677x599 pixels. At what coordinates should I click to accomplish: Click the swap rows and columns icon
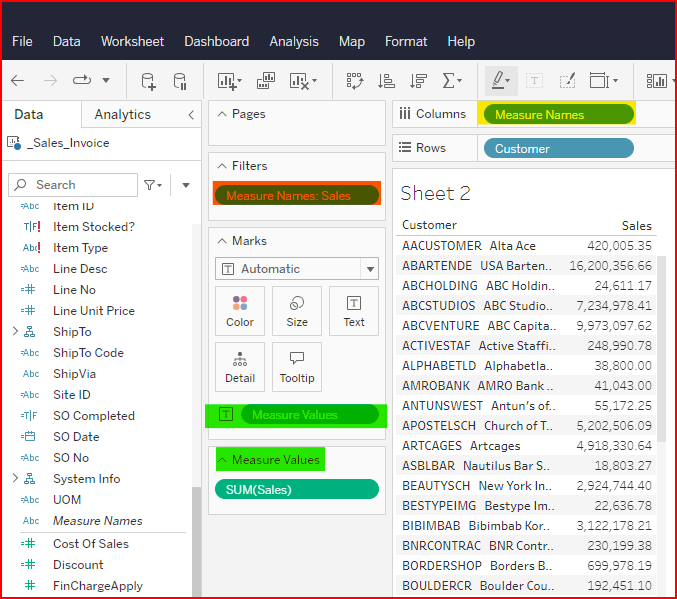(355, 80)
